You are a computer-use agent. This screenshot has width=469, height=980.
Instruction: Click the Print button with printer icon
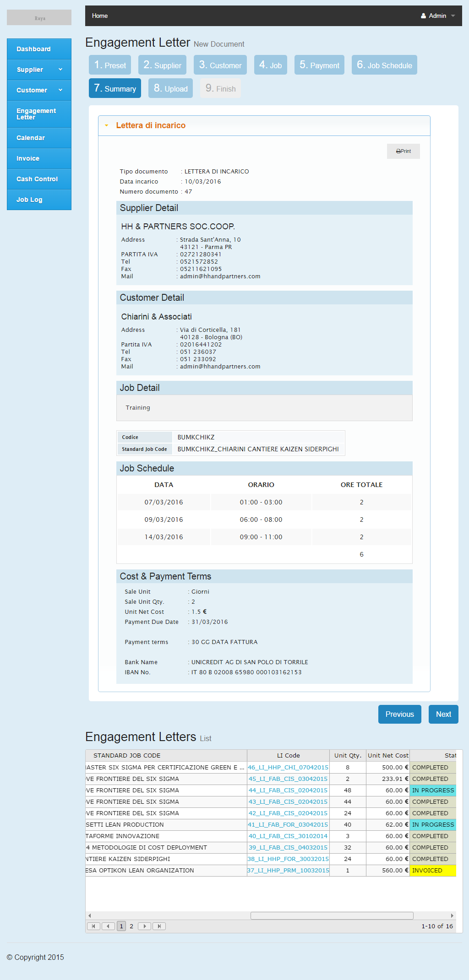tap(403, 151)
